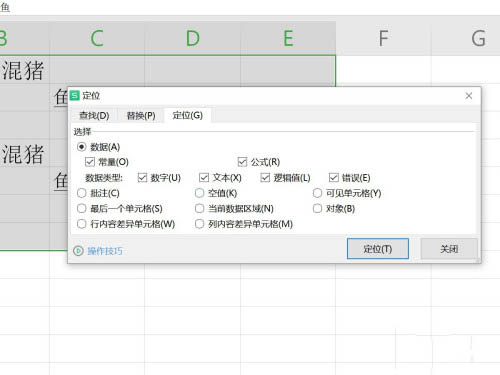Viewport: 500px width, 375px height.
Task: Toggle the 错误(E) checkbox
Action: [334, 178]
